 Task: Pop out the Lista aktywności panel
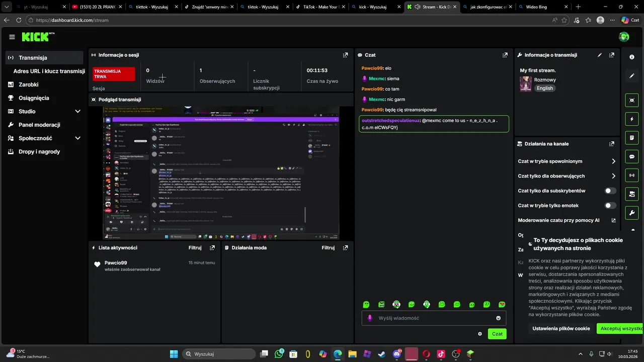click(212, 248)
